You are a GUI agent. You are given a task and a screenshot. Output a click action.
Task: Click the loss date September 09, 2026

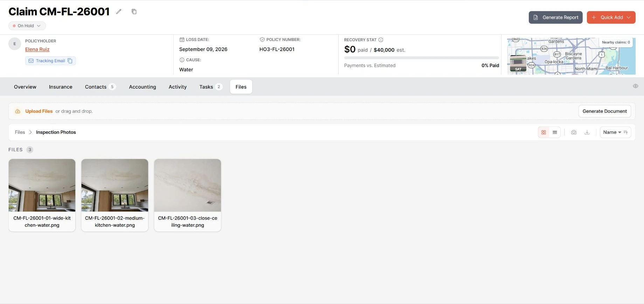click(203, 49)
